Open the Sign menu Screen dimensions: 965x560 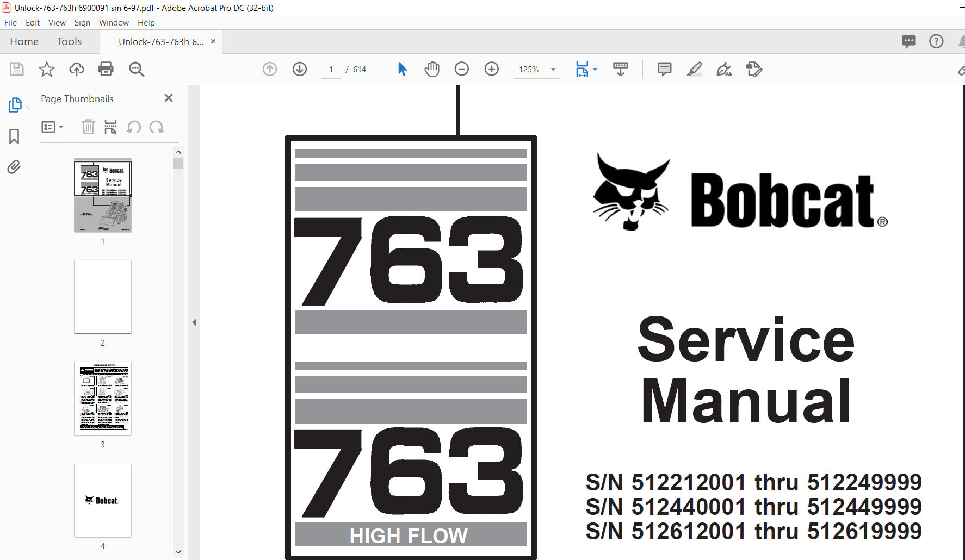pos(82,23)
